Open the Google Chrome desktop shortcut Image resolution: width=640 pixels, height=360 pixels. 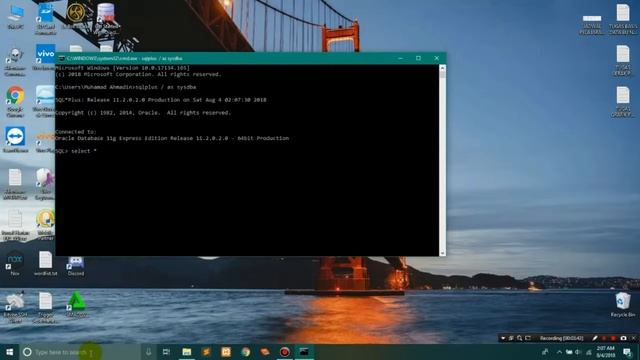coord(15,100)
